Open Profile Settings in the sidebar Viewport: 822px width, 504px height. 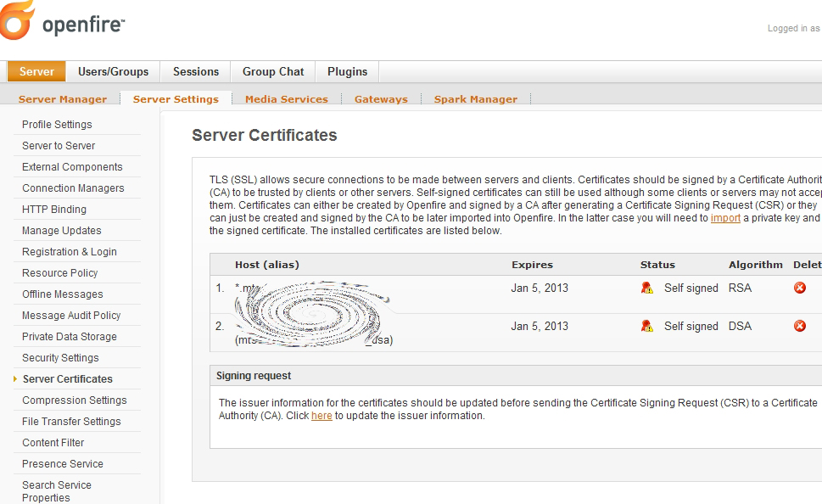point(57,124)
